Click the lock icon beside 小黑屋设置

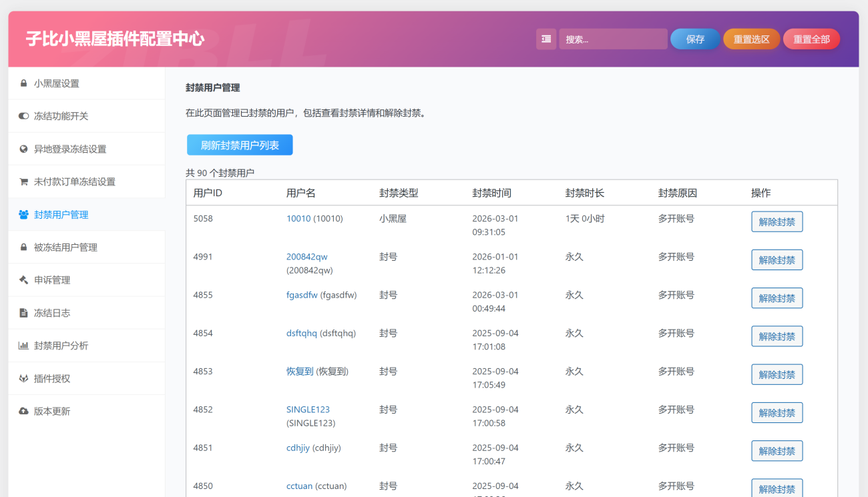tap(23, 83)
